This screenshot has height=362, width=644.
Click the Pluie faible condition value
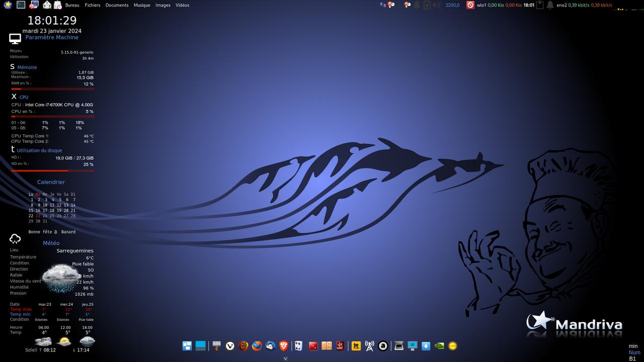pyautogui.click(x=83, y=264)
